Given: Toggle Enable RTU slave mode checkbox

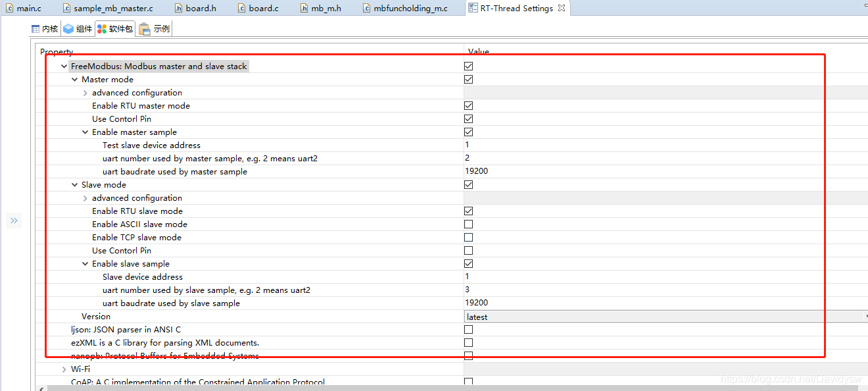Looking at the screenshot, I should coord(469,211).
